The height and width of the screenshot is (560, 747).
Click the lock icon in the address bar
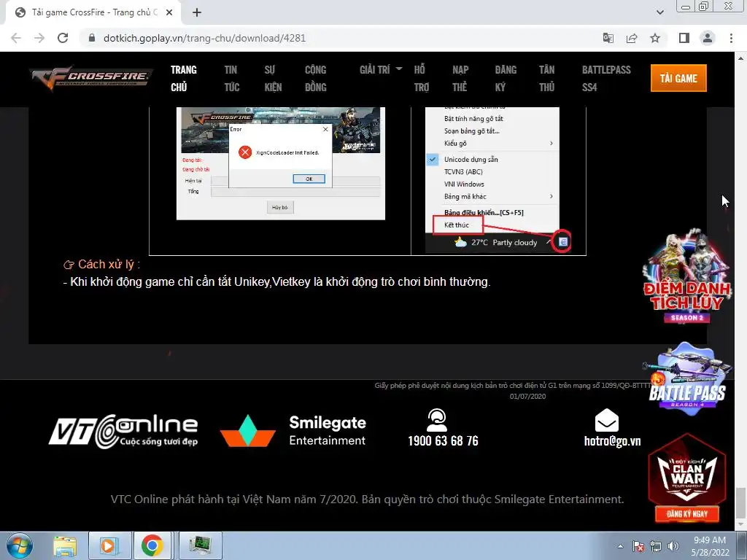92,38
